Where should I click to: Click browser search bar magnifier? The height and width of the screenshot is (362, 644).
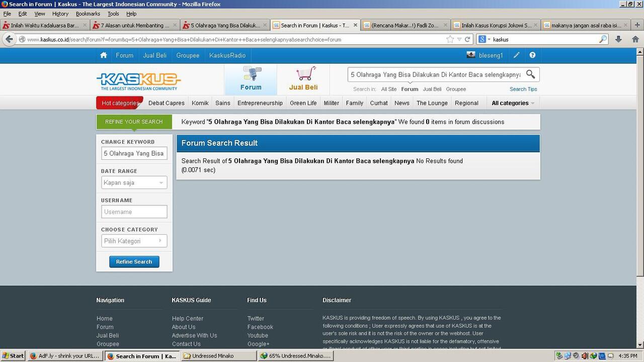click(x=603, y=39)
